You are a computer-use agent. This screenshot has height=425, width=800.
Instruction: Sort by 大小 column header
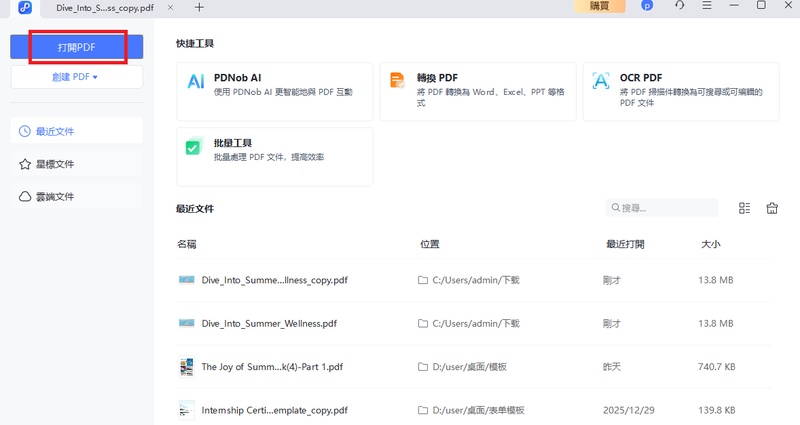coord(711,244)
